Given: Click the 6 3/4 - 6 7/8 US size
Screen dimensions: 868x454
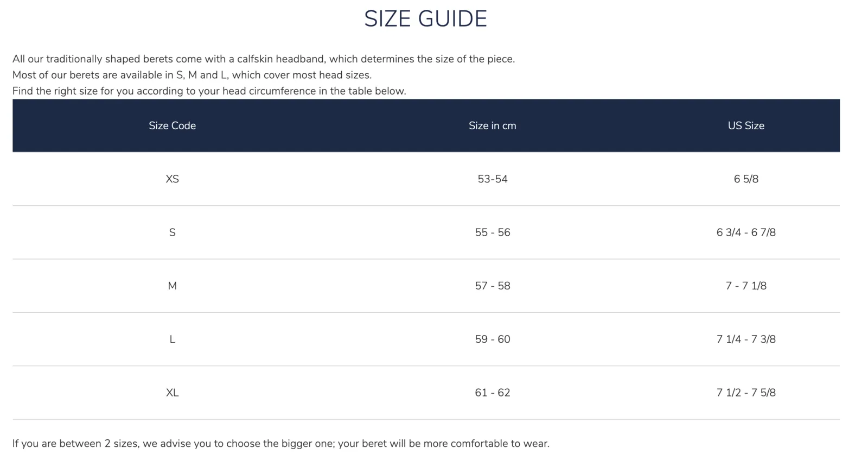Looking at the screenshot, I should tap(746, 232).
